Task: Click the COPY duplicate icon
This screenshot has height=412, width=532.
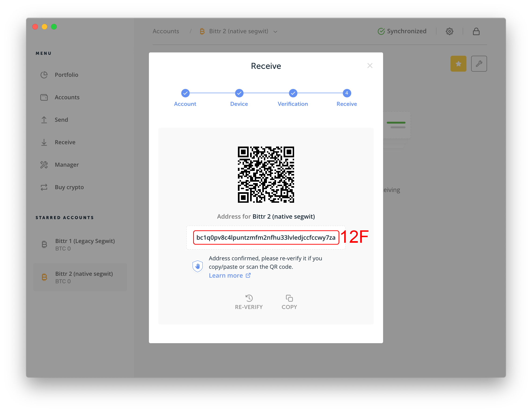Action: [289, 298]
